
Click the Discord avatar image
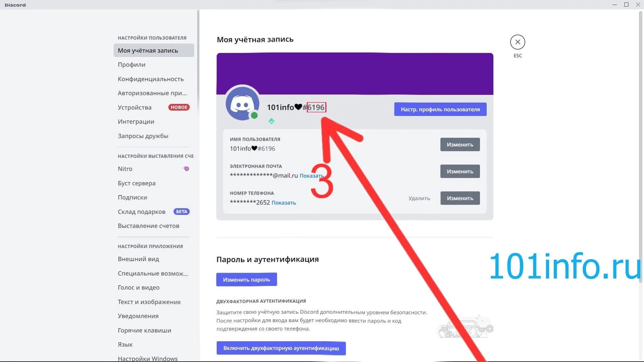coord(243,103)
